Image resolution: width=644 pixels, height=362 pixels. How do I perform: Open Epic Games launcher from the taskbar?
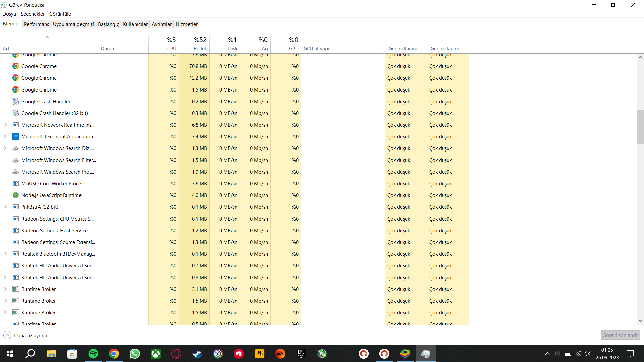(301, 354)
